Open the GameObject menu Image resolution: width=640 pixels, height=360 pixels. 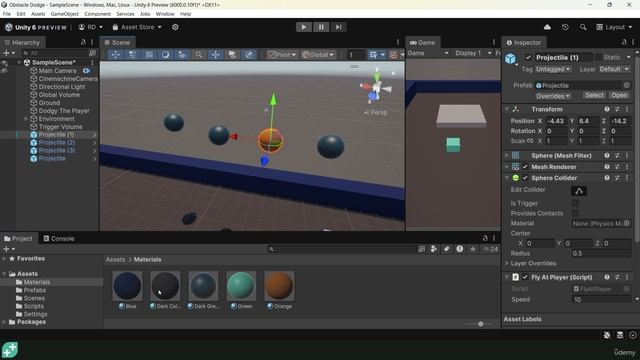click(x=64, y=14)
